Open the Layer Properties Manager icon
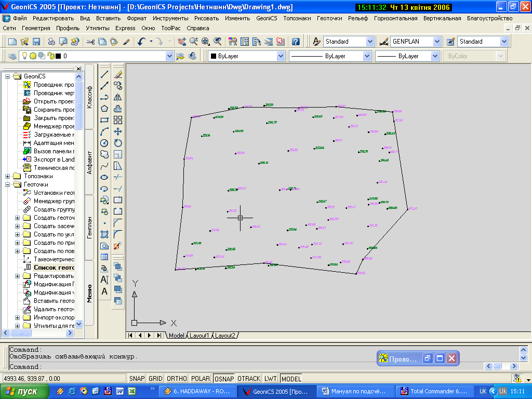The height and width of the screenshot is (399, 532). tap(12, 56)
